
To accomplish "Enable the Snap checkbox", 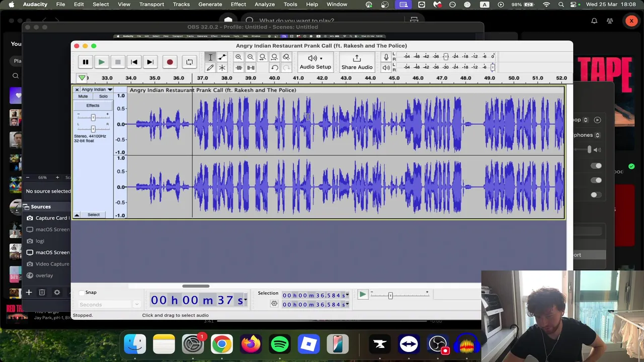I will coord(82,293).
